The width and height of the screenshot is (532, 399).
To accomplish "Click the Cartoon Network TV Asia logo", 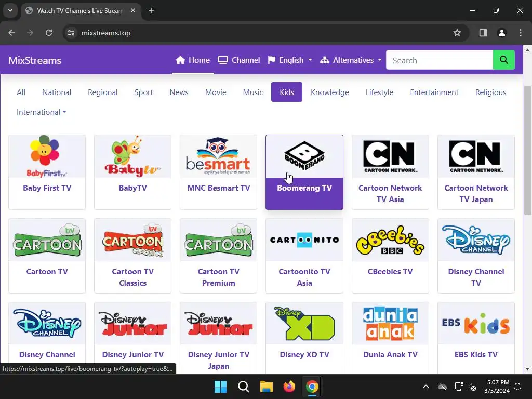I will click(x=390, y=156).
